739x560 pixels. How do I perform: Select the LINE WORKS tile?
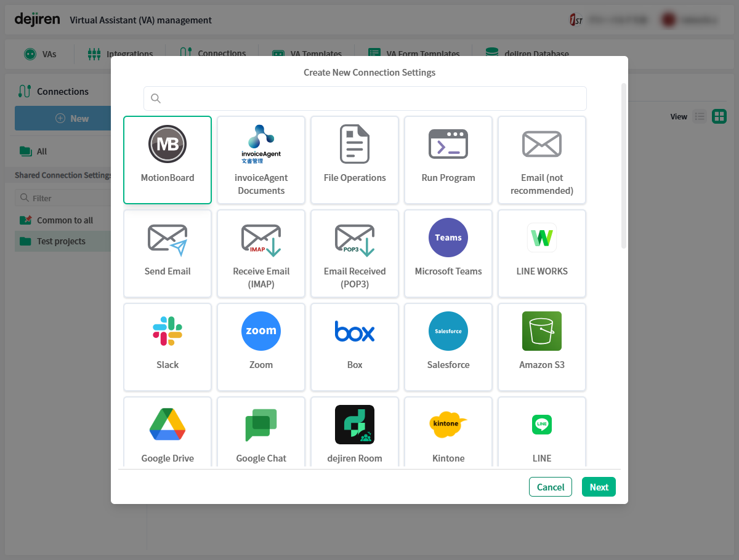pos(542,254)
